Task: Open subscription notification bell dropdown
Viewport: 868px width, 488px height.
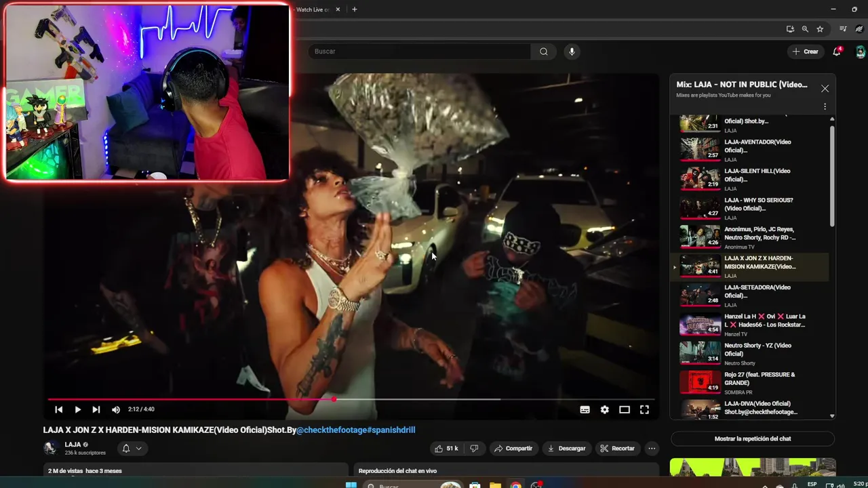Action: (132, 448)
